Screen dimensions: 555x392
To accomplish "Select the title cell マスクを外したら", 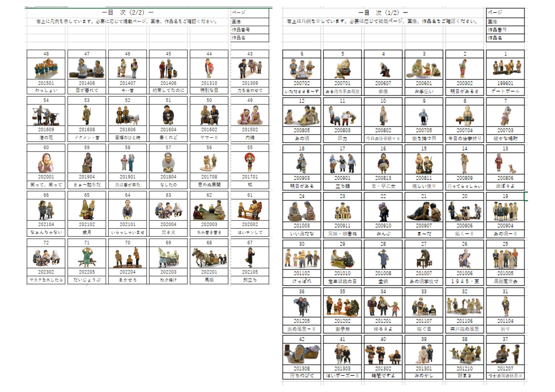I will pos(46,280).
